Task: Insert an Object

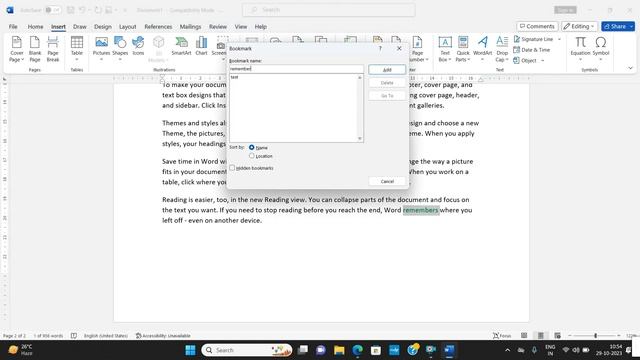Action: (x=525, y=60)
